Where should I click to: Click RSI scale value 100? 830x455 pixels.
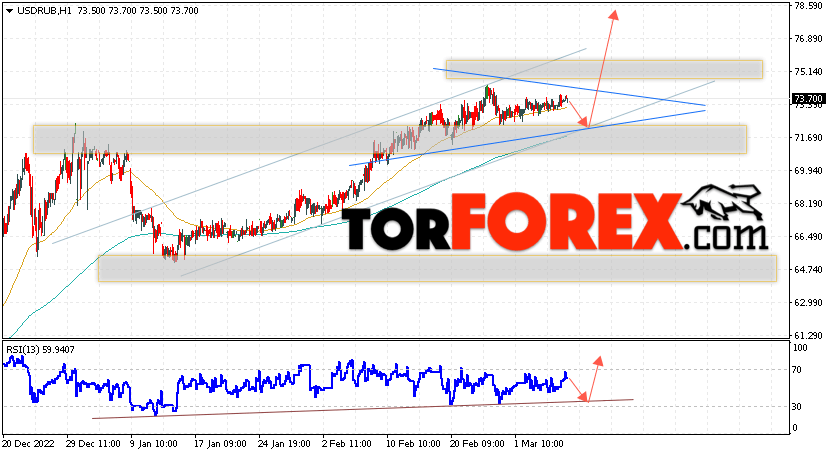pyautogui.click(x=801, y=348)
